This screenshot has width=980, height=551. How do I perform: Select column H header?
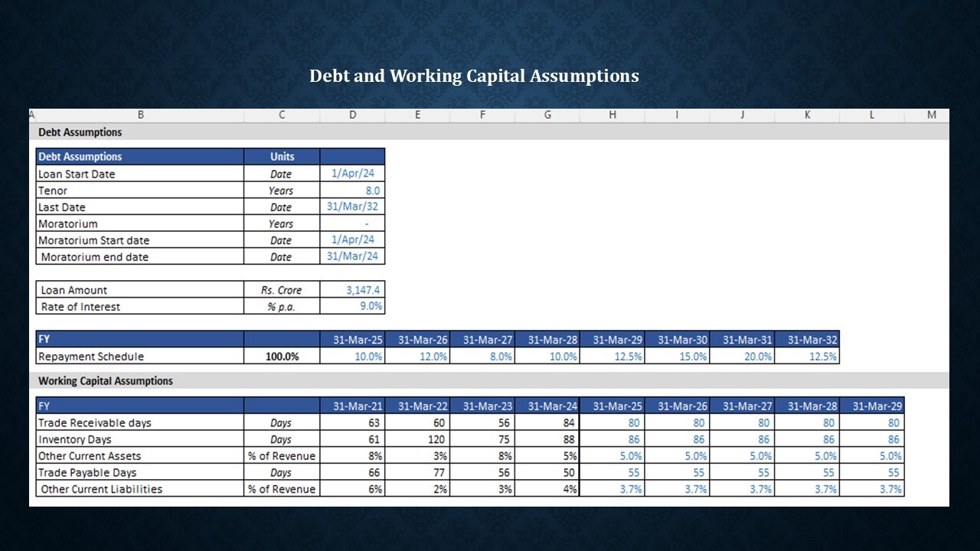tap(612, 115)
